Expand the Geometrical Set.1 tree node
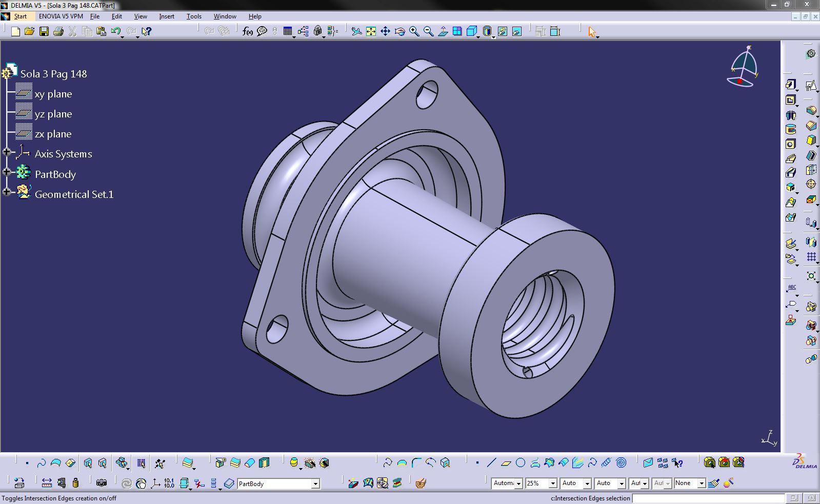The width and height of the screenshot is (820, 504). 7,192
